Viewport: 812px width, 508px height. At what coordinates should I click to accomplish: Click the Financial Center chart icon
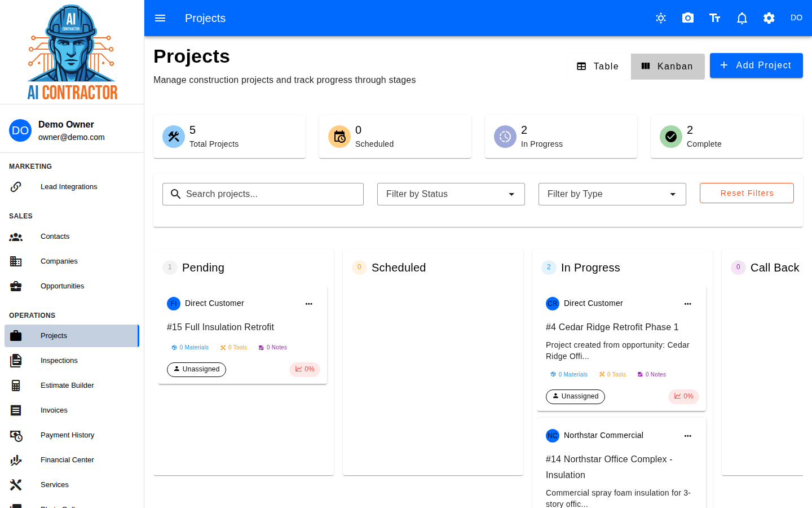tap(16, 460)
